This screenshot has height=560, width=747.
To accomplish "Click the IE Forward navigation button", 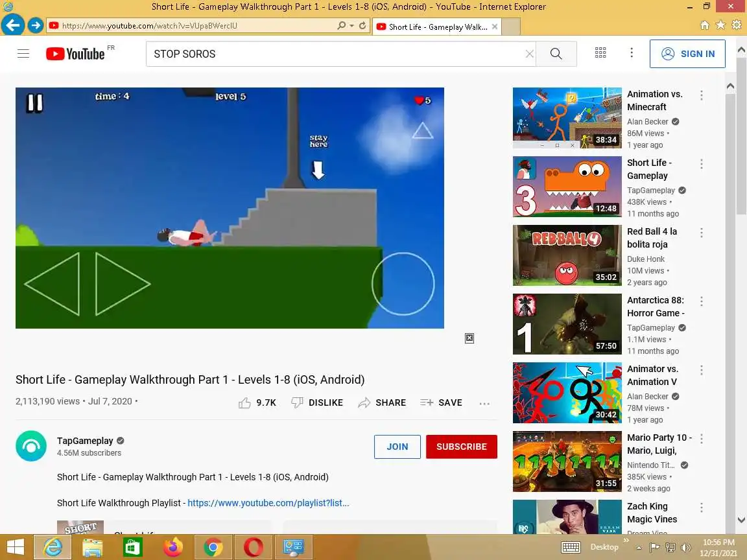I will (35, 25).
